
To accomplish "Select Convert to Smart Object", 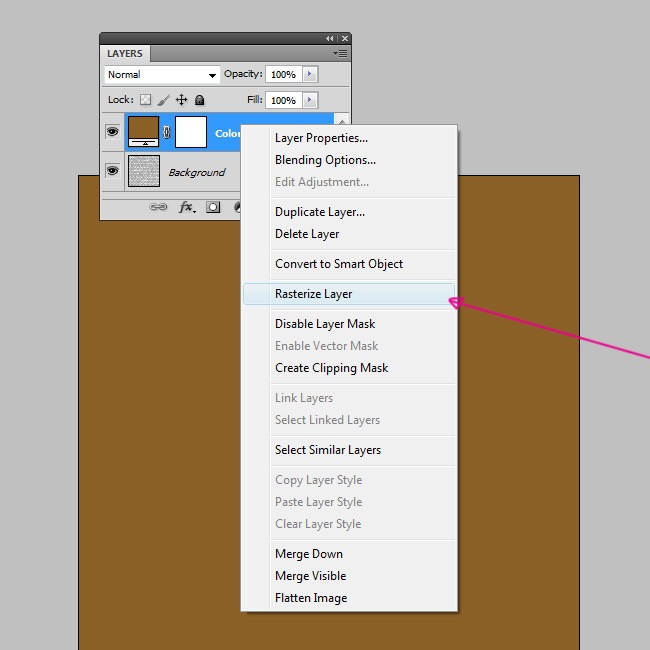I will pyautogui.click(x=339, y=264).
